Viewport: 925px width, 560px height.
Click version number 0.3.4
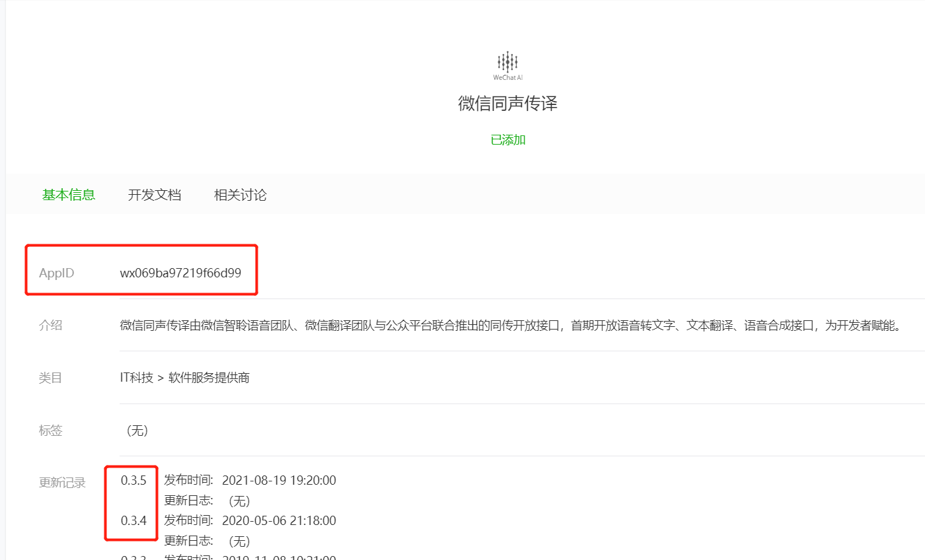133,520
